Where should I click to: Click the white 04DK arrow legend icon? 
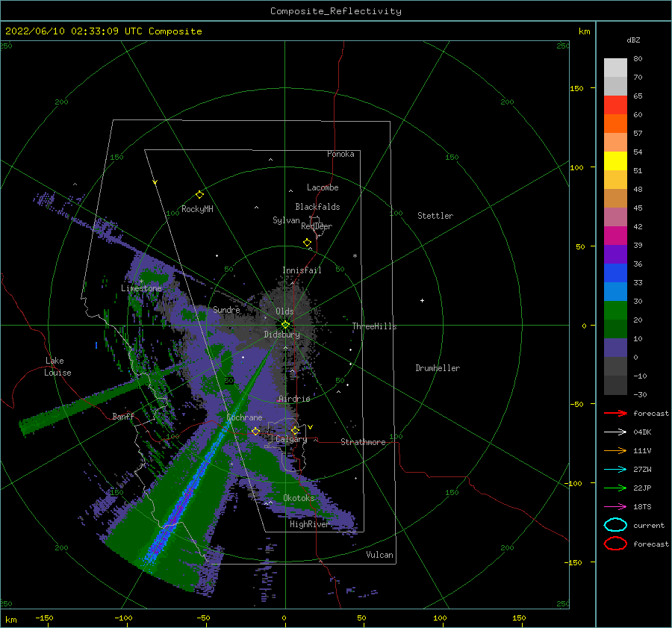615,432
